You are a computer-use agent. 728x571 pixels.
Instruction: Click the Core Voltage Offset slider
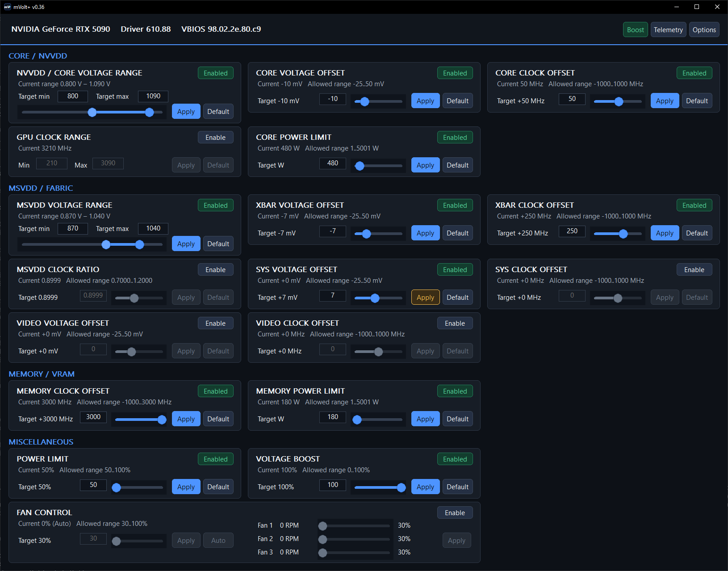coord(378,101)
